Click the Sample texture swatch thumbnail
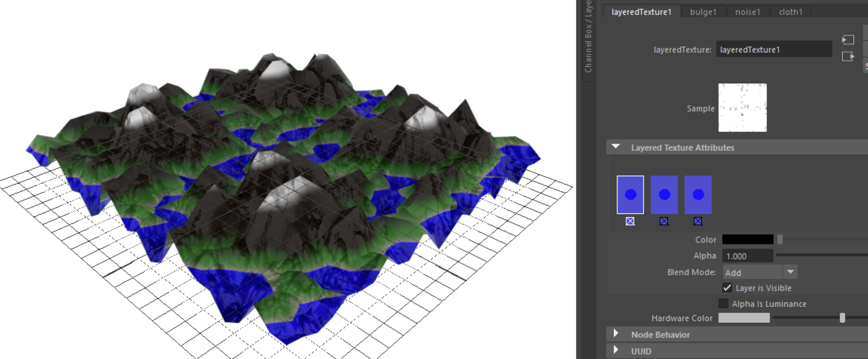Screen dimensions: 868x359 [742, 108]
